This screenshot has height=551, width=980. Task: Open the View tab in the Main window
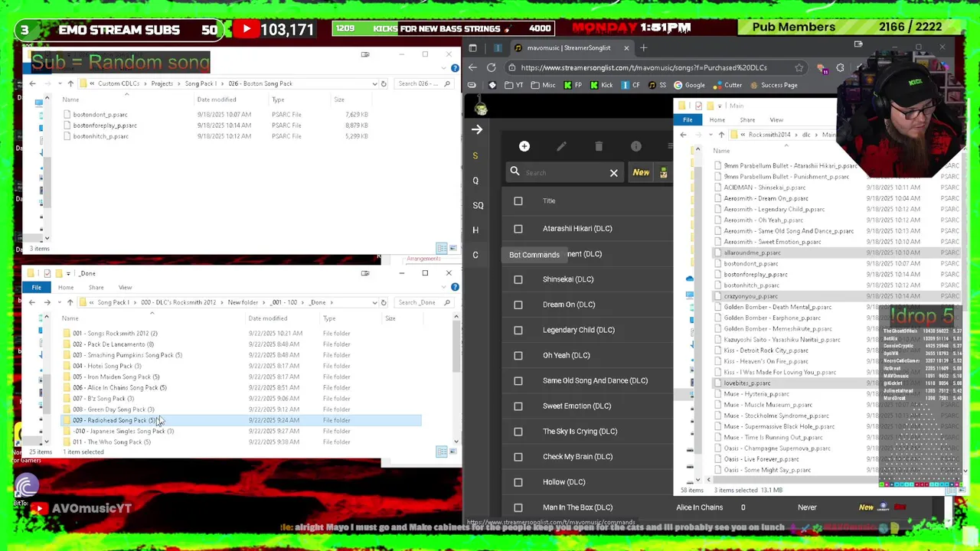coord(776,120)
